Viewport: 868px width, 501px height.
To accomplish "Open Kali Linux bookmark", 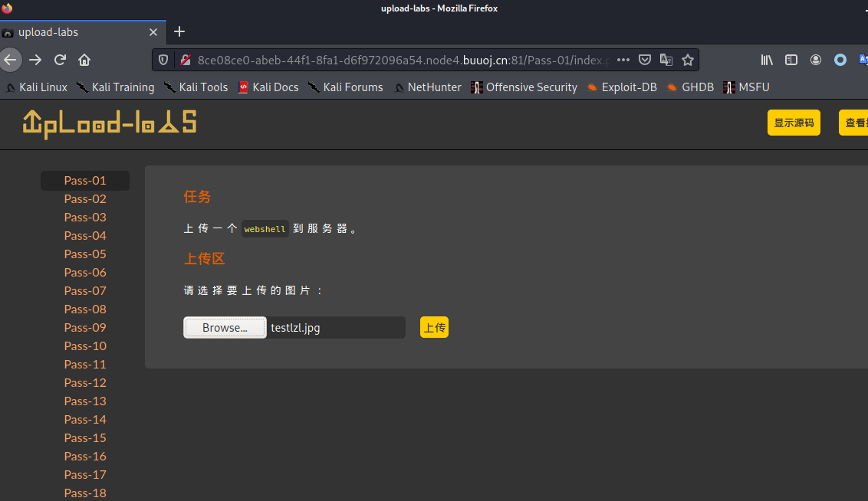I will point(37,87).
